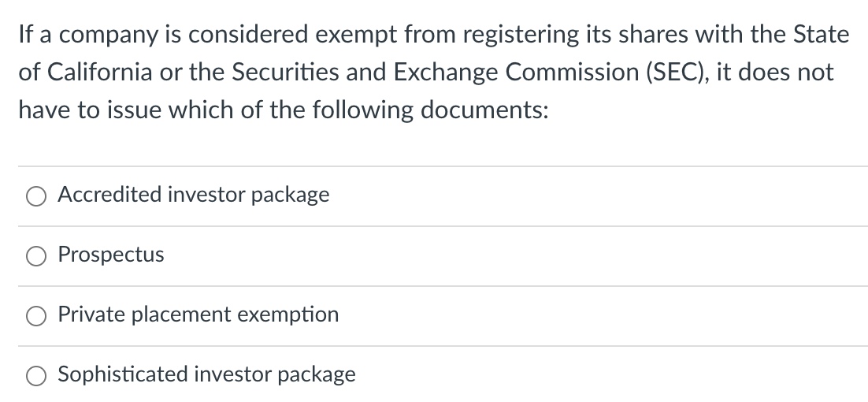
Task: Click the opening words 'If a' of the question
Action: point(35,35)
